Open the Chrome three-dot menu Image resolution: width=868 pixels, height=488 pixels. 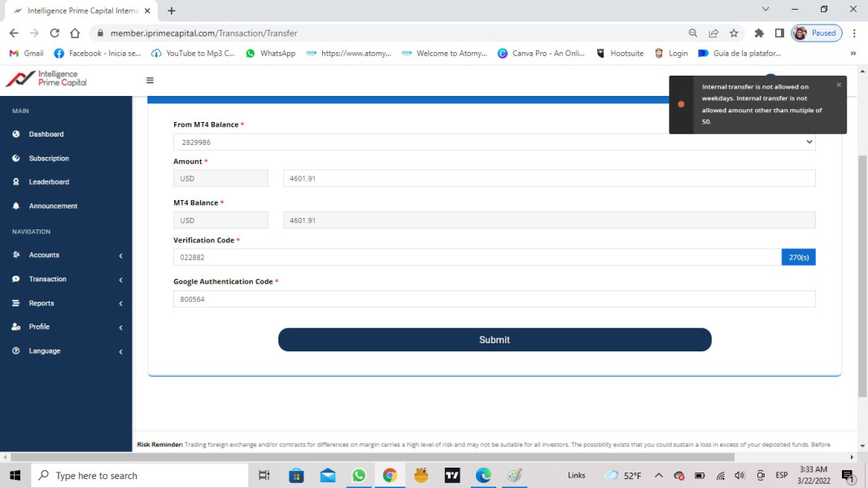click(x=854, y=33)
